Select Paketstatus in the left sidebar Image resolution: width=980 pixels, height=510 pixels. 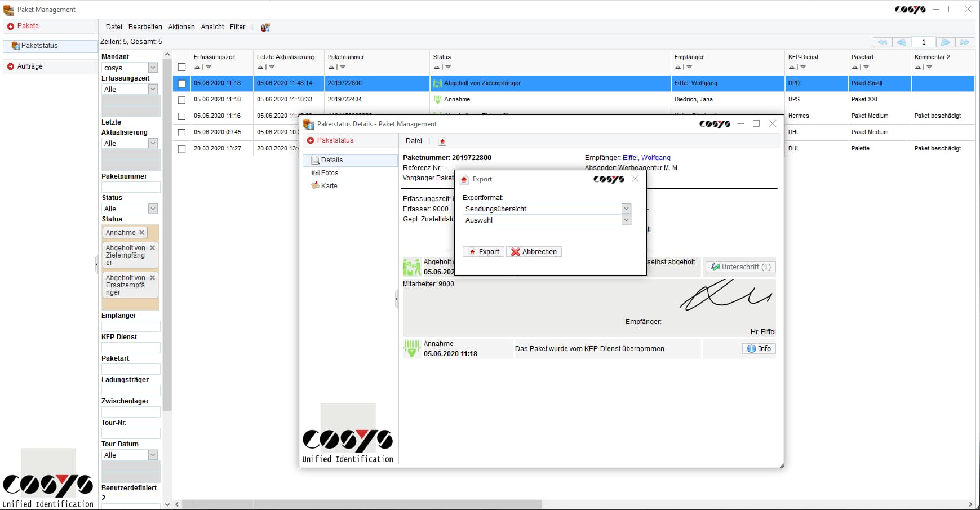pyautogui.click(x=38, y=46)
